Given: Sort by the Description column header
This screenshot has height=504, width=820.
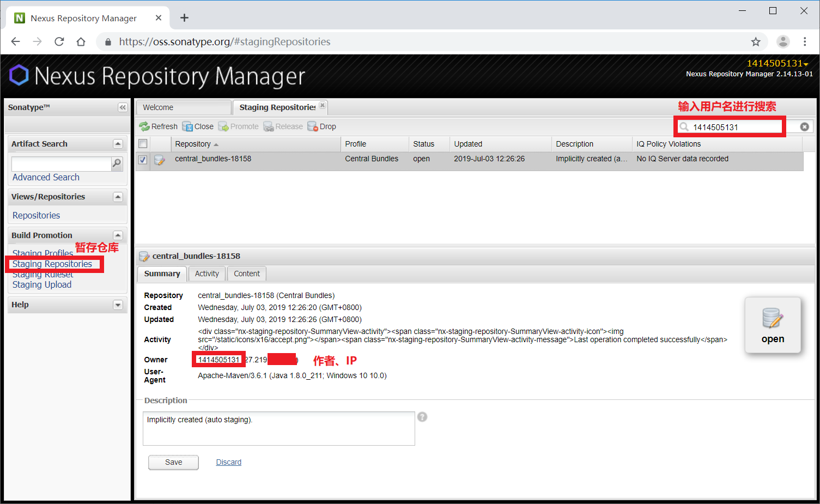Looking at the screenshot, I should click(x=592, y=144).
